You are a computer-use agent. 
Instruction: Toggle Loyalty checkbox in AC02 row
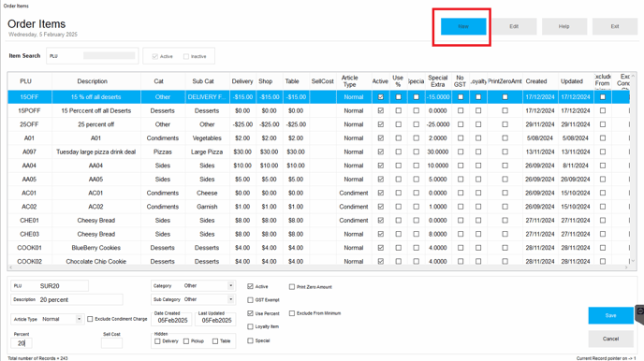coord(478,207)
